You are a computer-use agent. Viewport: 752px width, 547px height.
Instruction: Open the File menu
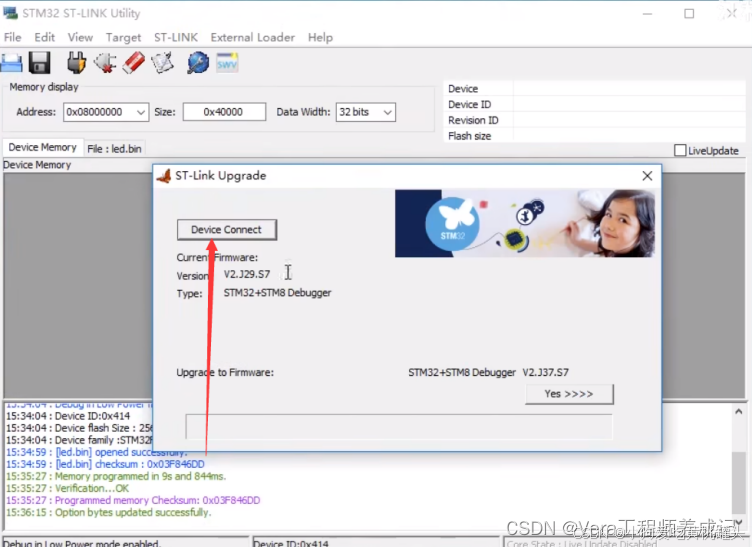tap(12, 37)
